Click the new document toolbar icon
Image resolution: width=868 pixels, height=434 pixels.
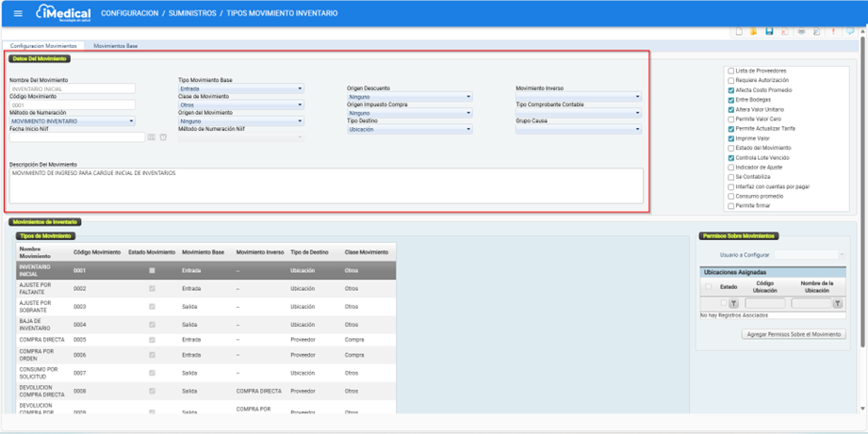click(x=739, y=32)
